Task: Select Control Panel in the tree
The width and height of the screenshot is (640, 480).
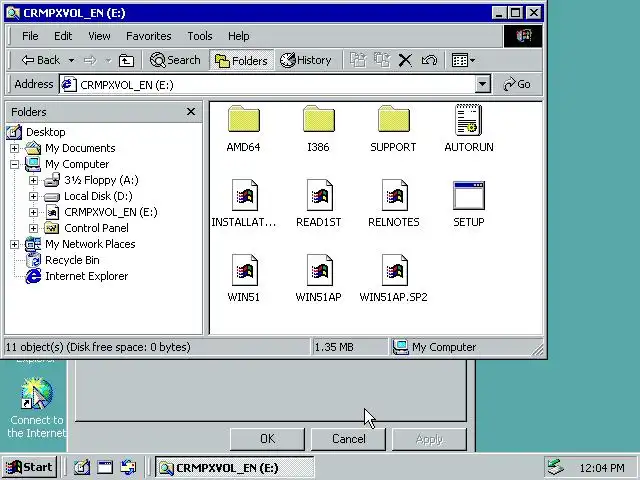Action: point(96,228)
